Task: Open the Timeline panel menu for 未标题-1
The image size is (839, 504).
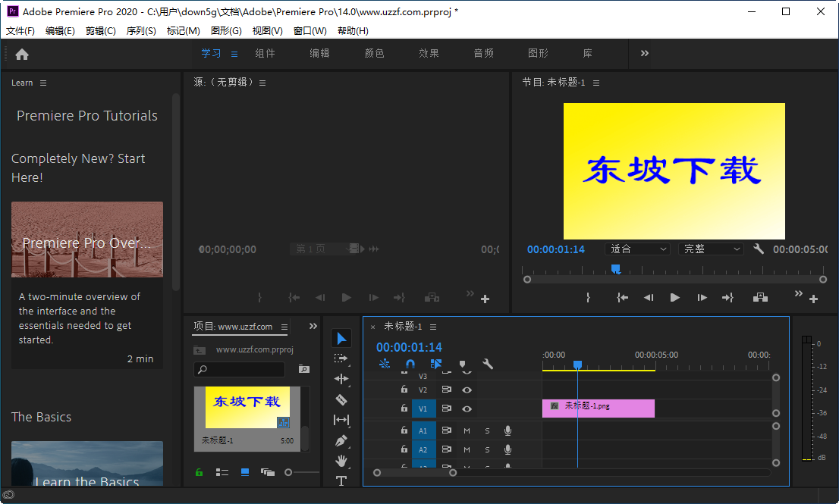Action: [432, 326]
